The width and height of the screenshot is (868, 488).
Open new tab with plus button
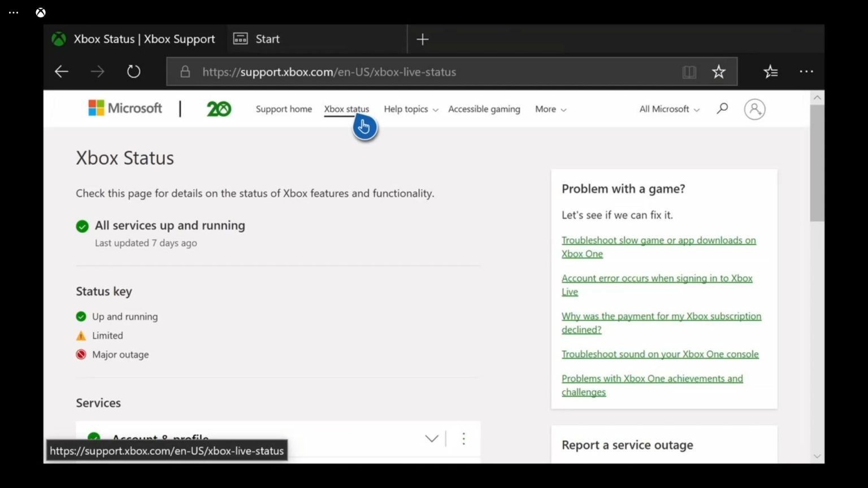[x=422, y=39]
